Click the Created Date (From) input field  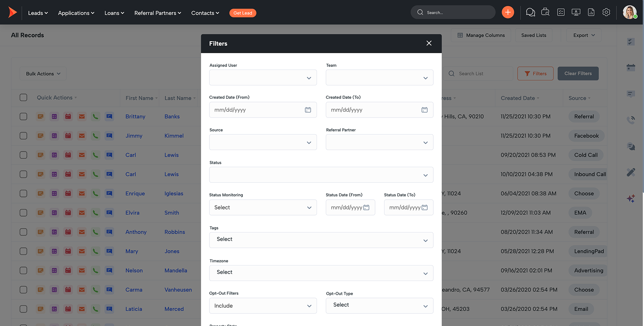pos(263,110)
